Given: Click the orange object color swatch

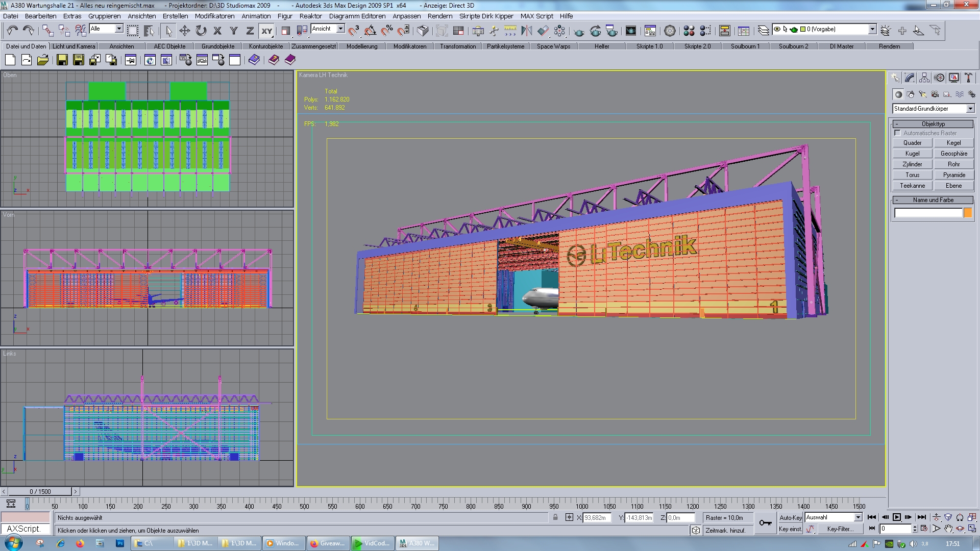Looking at the screenshot, I should pyautogui.click(x=967, y=213).
